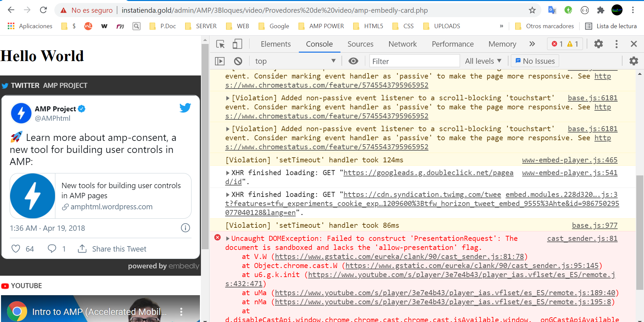Create a live expression with the eye icon
The image size is (644, 322).
pos(353,61)
